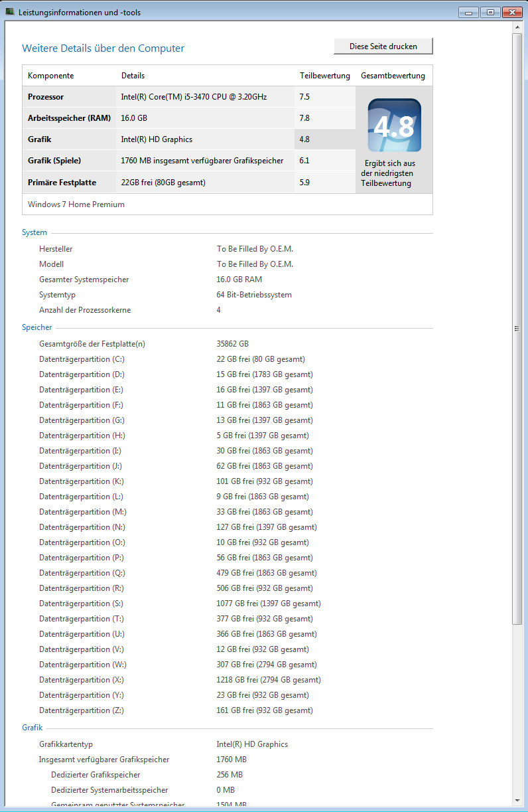Click the highlighted Grafik 4.8 subscore cell
This screenshot has height=812, width=528.
coord(324,139)
